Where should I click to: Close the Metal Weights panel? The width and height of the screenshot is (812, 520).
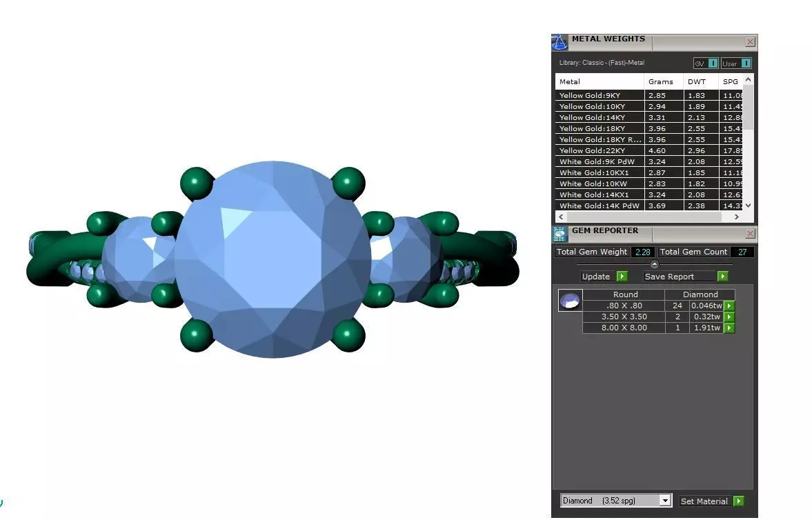point(750,42)
